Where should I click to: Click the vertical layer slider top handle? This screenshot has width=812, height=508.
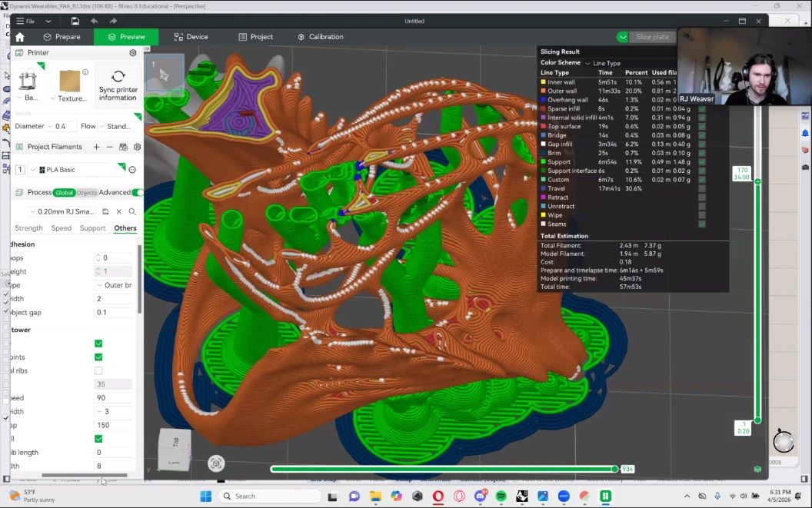(757, 181)
